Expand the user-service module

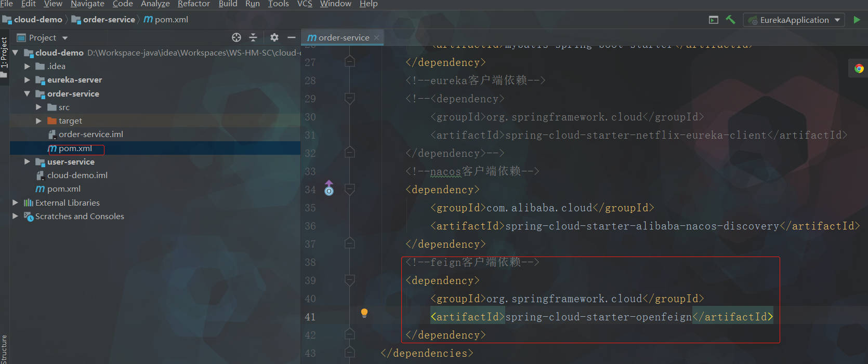(27, 162)
